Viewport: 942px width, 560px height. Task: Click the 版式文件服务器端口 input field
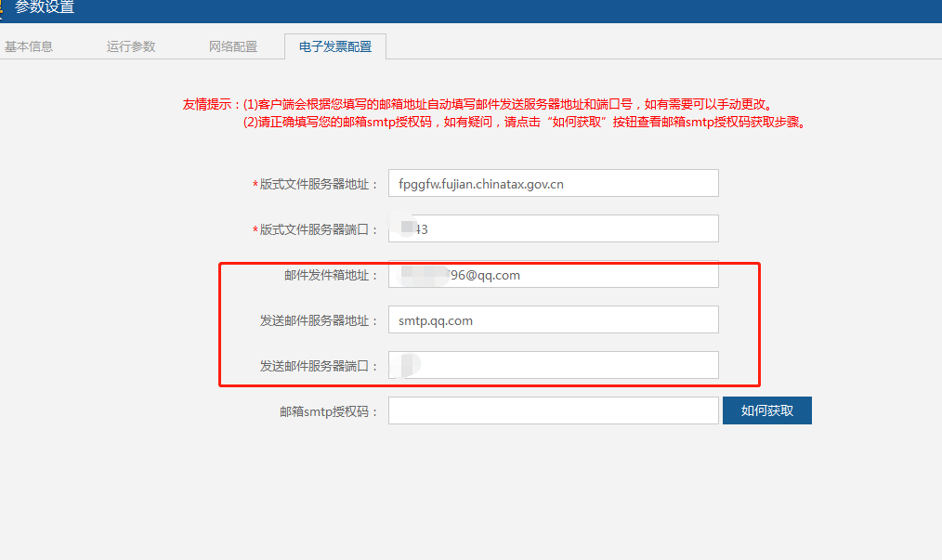point(553,229)
